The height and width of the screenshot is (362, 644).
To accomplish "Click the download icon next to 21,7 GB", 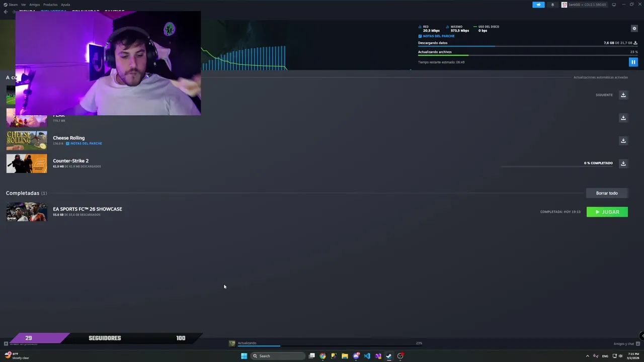I will coord(635,43).
